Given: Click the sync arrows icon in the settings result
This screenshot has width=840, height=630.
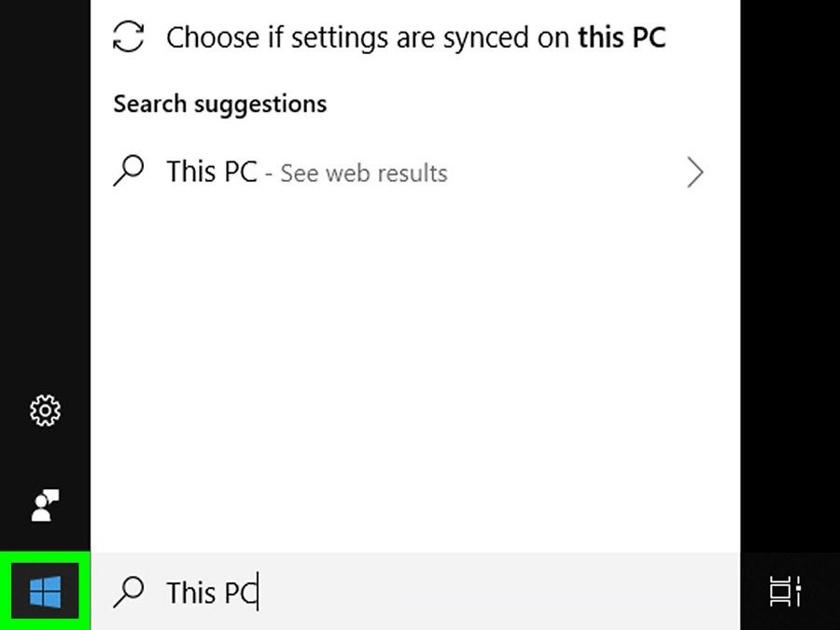Looking at the screenshot, I should pyautogui.click(x=129, y=37).
